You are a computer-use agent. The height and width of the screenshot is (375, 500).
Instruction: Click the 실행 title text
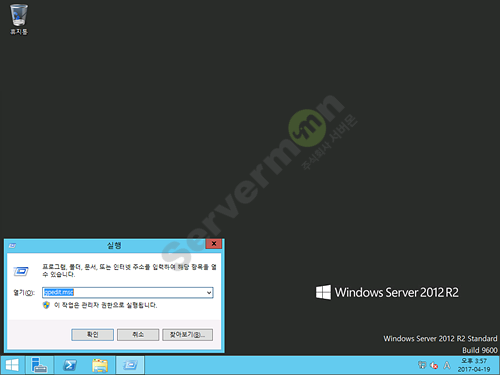[114, 246]
